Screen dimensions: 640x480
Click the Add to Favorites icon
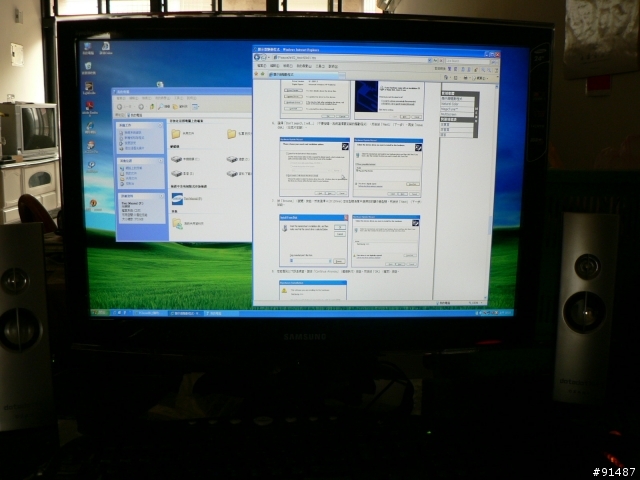click(x=262, y=74)
